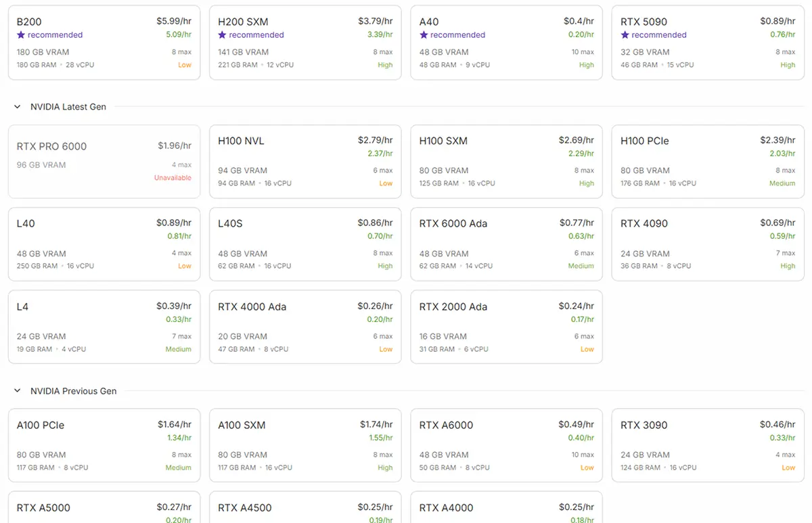
Task: Click the recommended star on H200 SXM
Action: click(222, 35)
